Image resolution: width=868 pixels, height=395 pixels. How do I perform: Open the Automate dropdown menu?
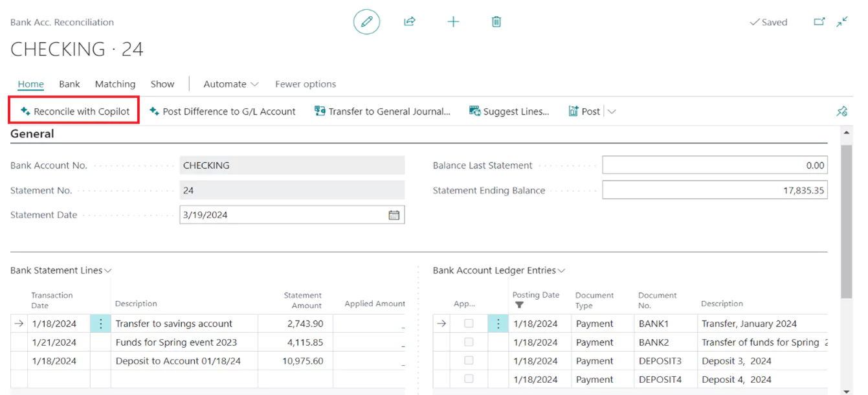click(x=231, y=84)
